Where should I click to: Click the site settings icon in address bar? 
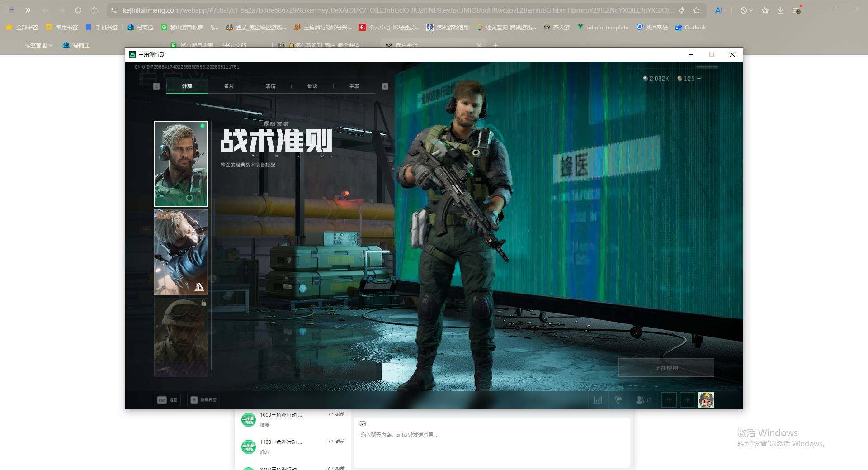pyautogui.click(x=114, y=10)
